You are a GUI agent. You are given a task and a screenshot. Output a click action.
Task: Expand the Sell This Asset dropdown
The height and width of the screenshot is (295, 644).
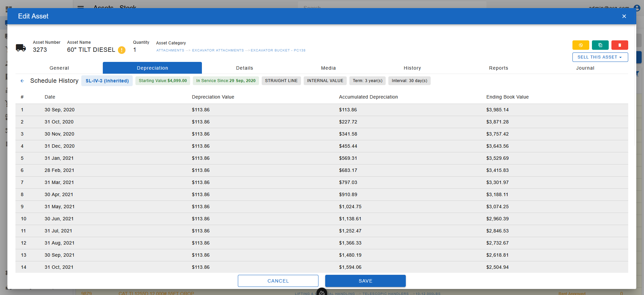coord(600,57)
